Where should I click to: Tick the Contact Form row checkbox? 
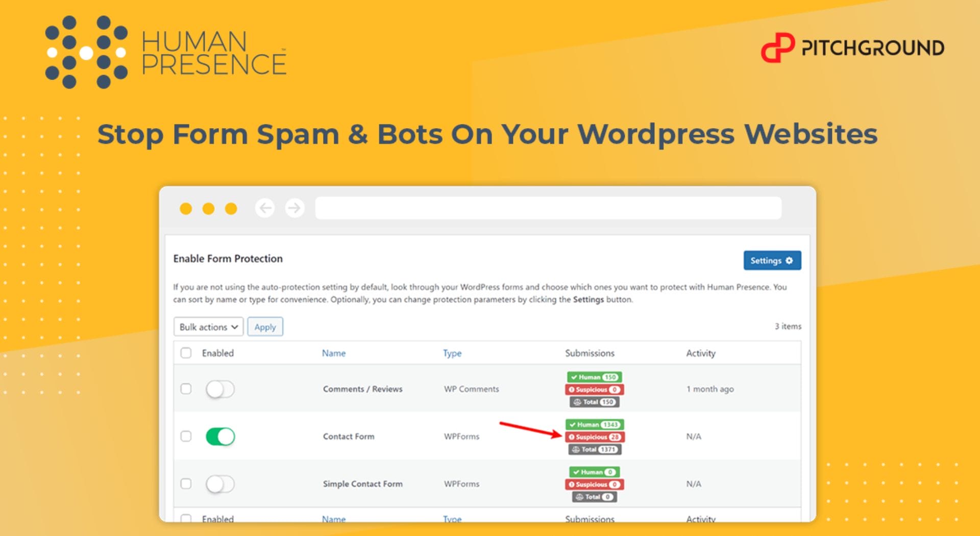pos(186,436)
